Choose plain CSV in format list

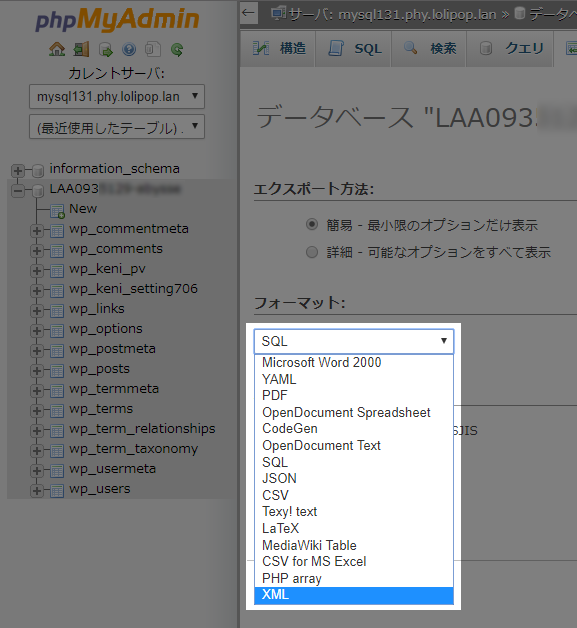pyautogui.click(x=354, y=495)
